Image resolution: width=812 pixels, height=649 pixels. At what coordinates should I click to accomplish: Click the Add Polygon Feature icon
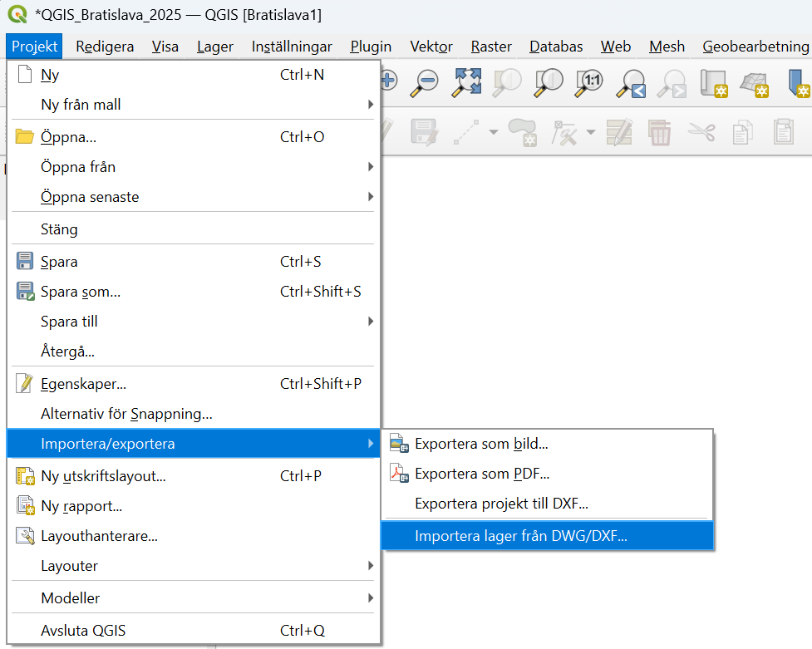pos(523,132)
